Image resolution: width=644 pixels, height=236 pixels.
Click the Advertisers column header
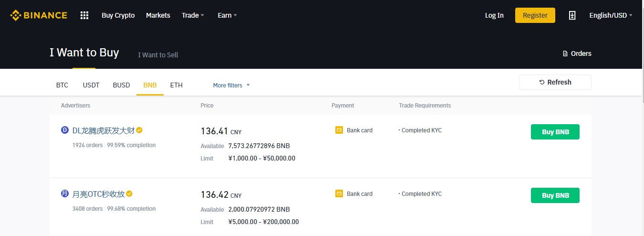pyautogui.click(x=75, y=106)
